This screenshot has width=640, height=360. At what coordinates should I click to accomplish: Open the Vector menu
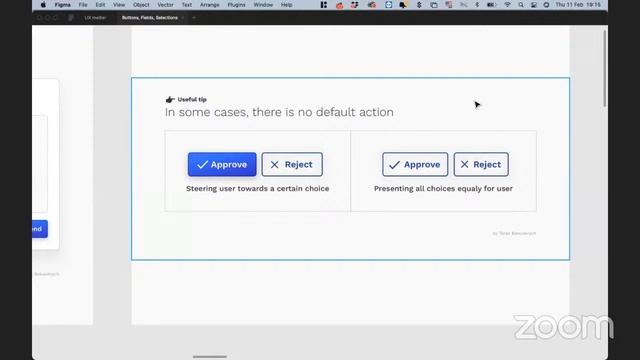165,5
